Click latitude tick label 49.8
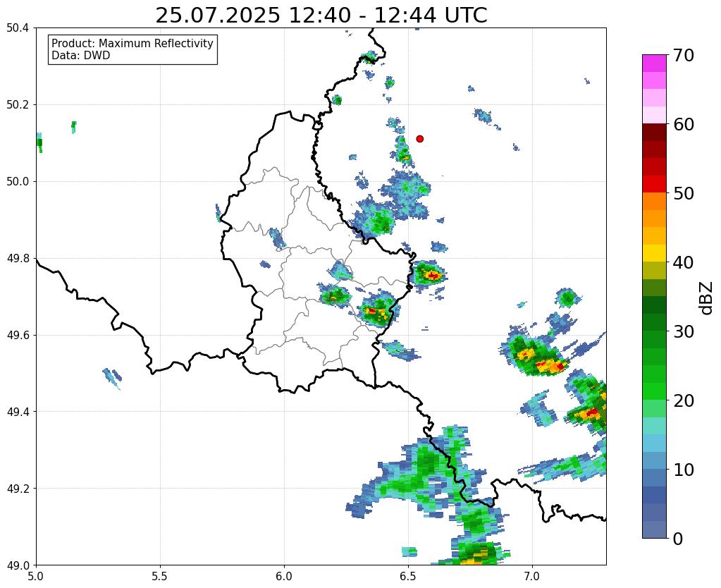 [x=18, y=259]
